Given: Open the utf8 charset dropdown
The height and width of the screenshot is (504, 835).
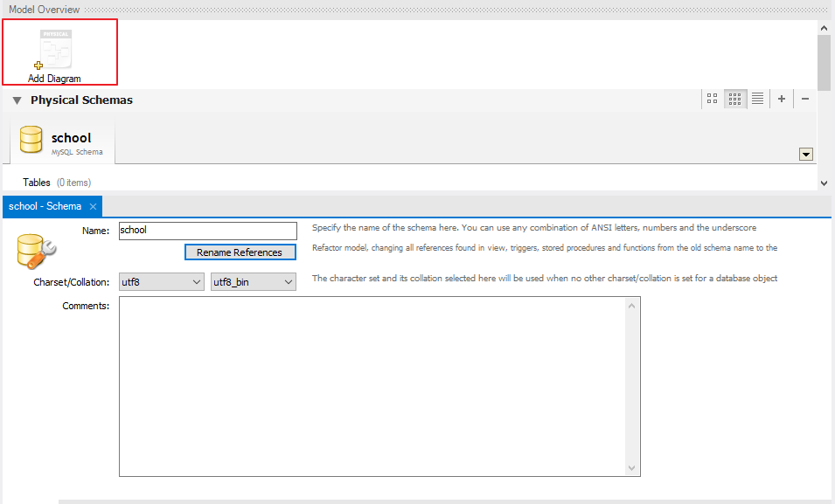Looking at the screenshot, I should (161, 282).
